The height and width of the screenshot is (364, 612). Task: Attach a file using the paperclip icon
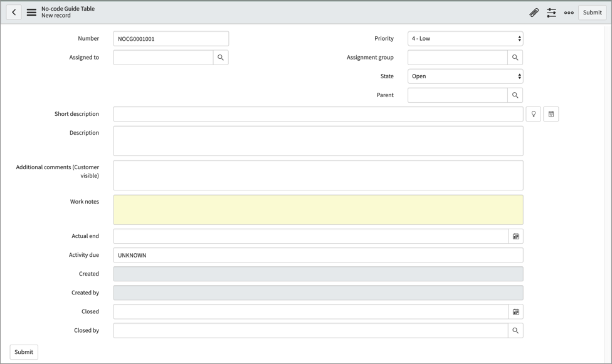(534, 12)
